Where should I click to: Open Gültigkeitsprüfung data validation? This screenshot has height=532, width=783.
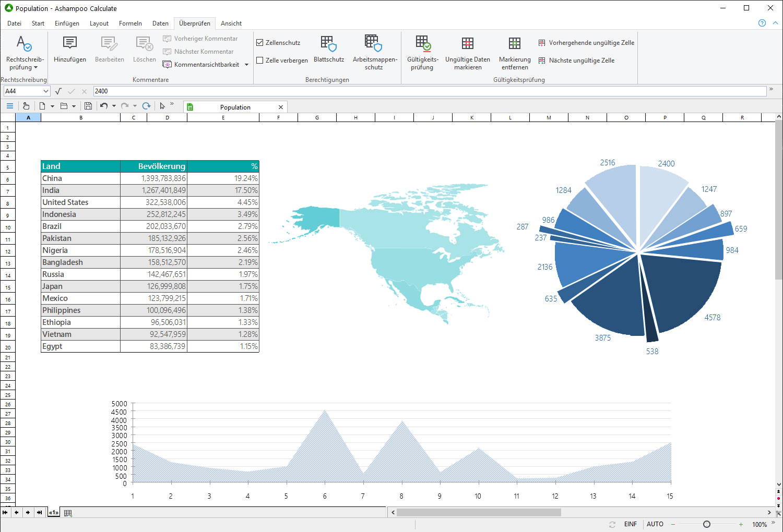(422, 44)
